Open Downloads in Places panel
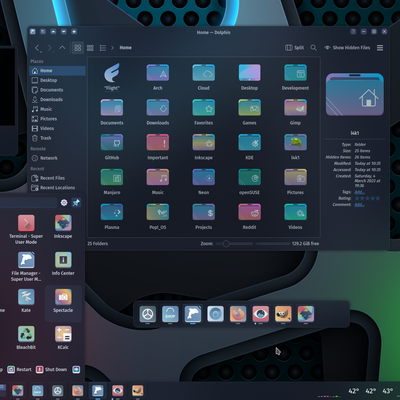The image size is (400, 400). pyautogui.click(x=57, y=100)
